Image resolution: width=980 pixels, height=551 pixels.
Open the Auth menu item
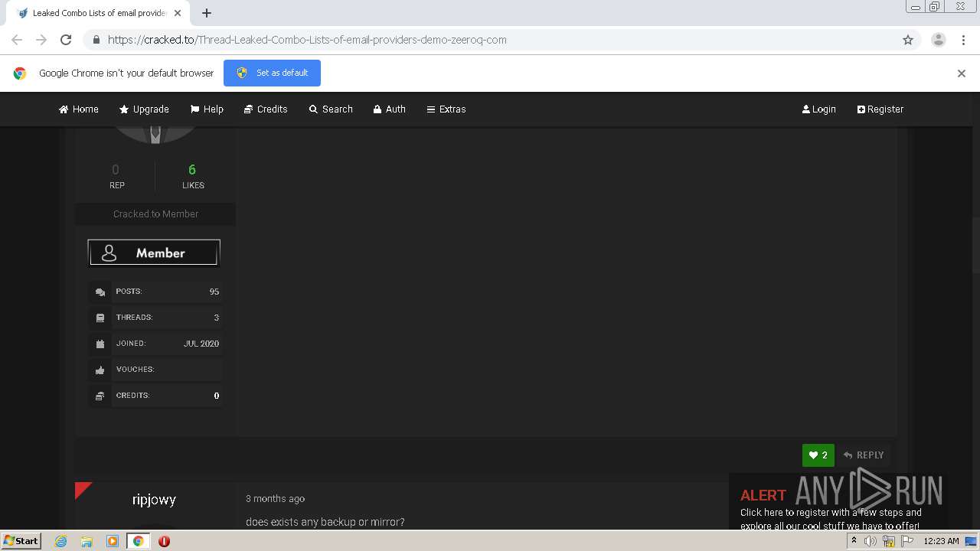tap(389, 109)
